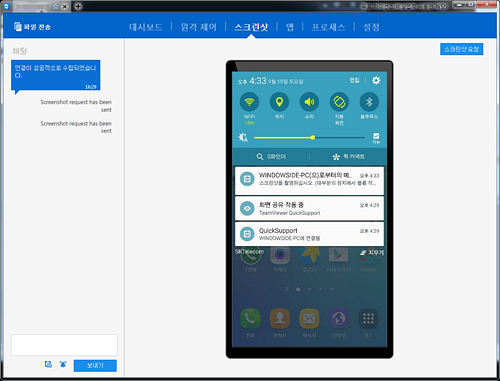Check the auto brightness checkbox
500x381 pixels.
(376, 136)
